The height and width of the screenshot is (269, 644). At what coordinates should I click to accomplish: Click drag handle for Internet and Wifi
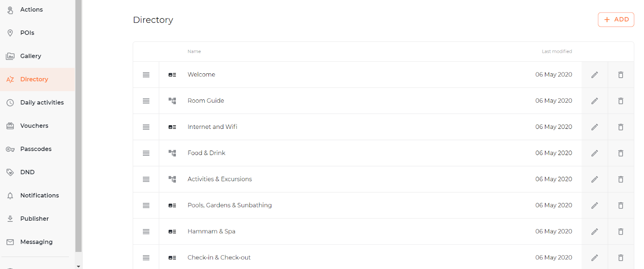coord(146,127)
